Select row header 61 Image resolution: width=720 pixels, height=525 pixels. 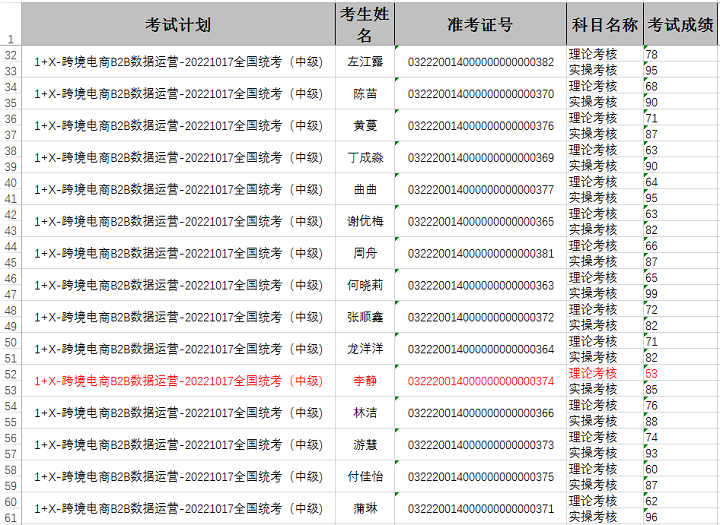pyautogui.click(x=11, y=517)
